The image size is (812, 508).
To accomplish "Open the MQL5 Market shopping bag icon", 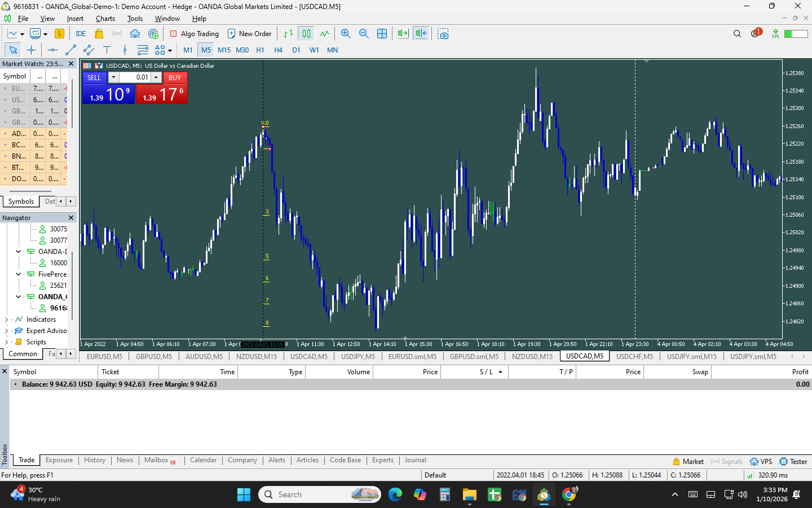I will click(x=99, y=34).
